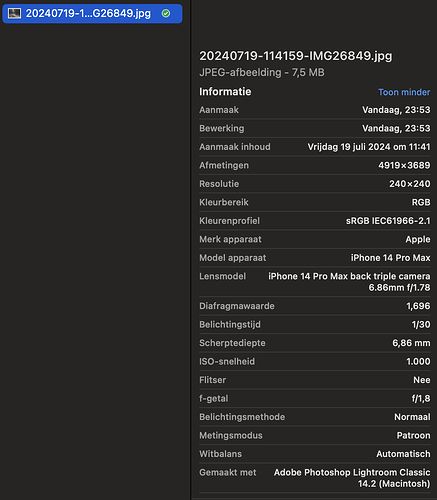Click the Informatie section header

coord(225,92)
